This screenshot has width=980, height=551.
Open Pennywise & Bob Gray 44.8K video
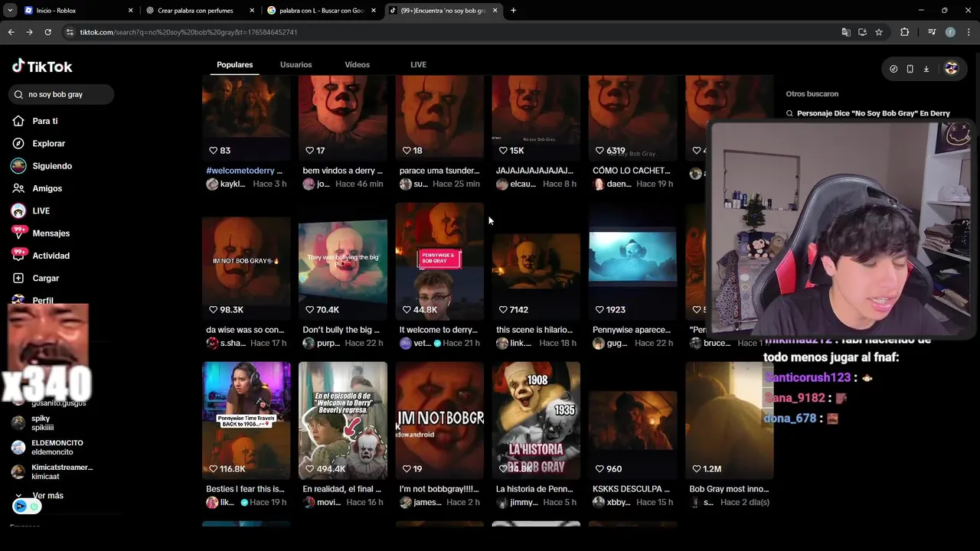439,261
